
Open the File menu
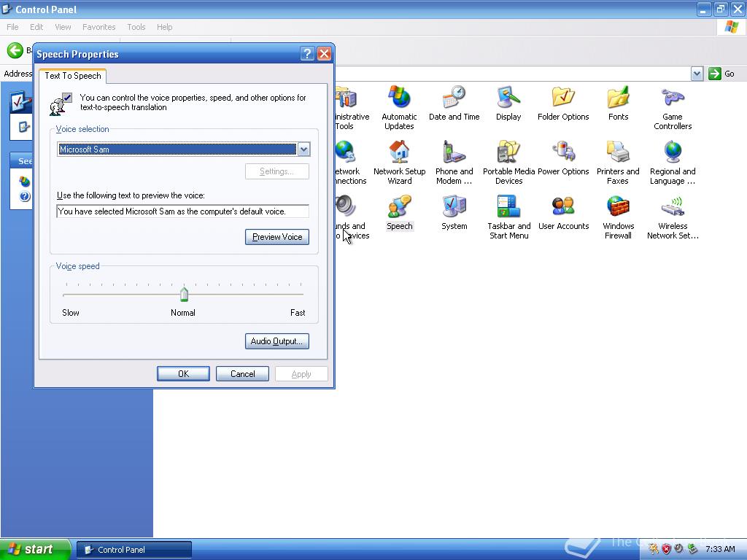pyautogui.click(x=13, y=27)
